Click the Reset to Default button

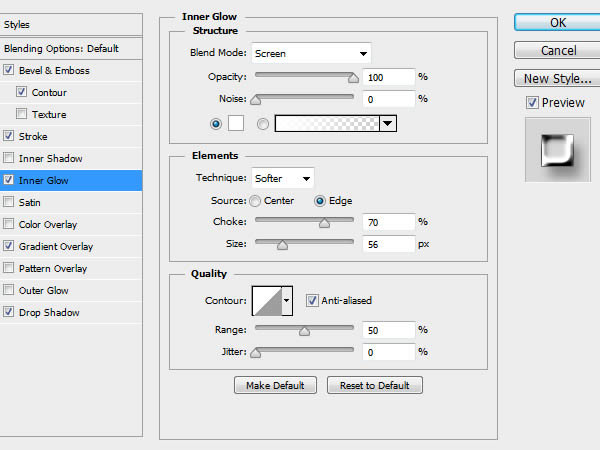coord(375,385)
